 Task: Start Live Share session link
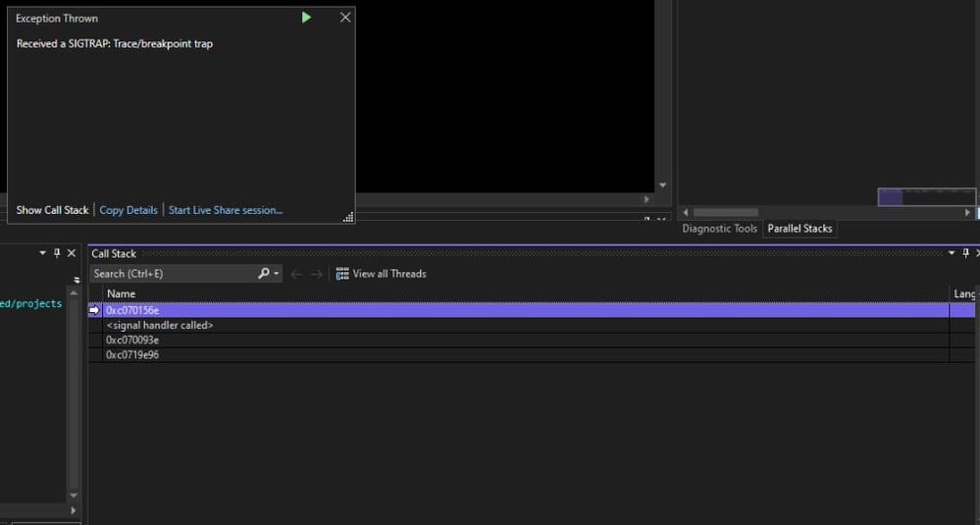226,210
